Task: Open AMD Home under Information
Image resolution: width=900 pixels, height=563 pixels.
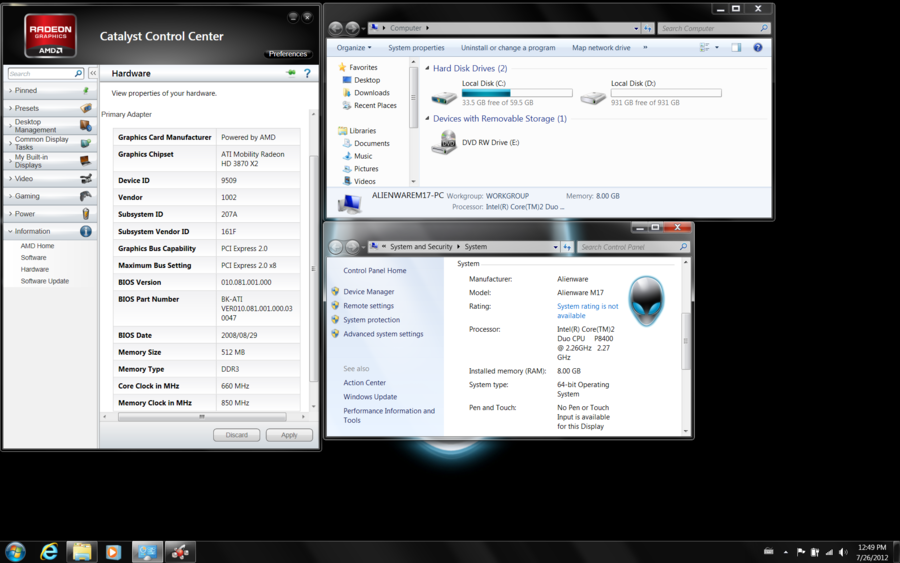Action: click(x=37, y=246)
